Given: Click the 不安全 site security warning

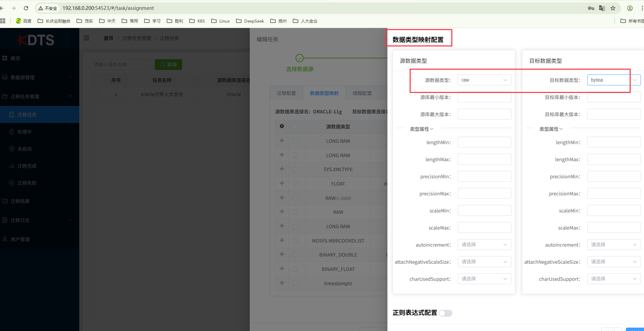Looking at the screenshot, I should (x=48, y=8).
